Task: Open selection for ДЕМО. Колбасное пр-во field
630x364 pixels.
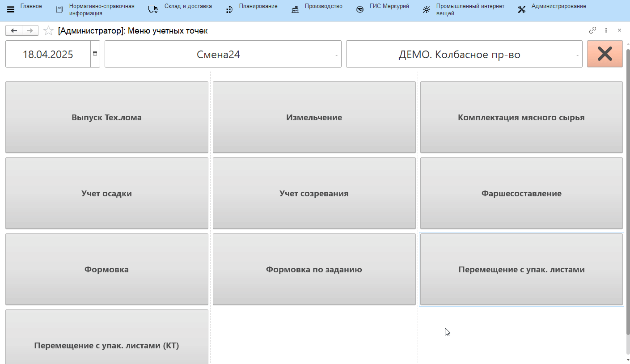Action: point(577,55)
